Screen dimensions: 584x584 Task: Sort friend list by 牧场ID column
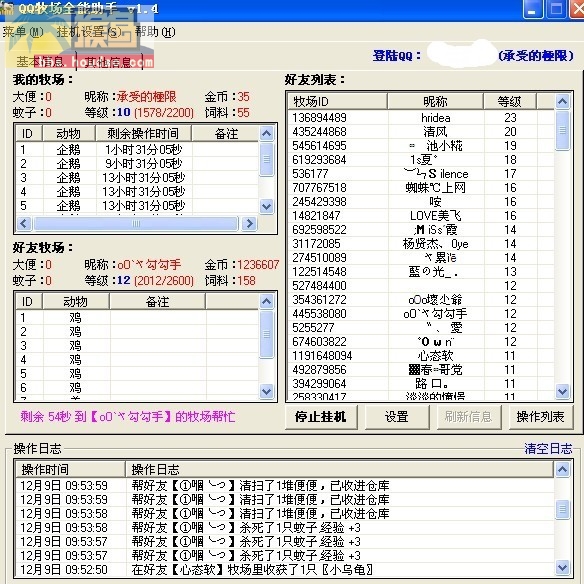[337, 101]
